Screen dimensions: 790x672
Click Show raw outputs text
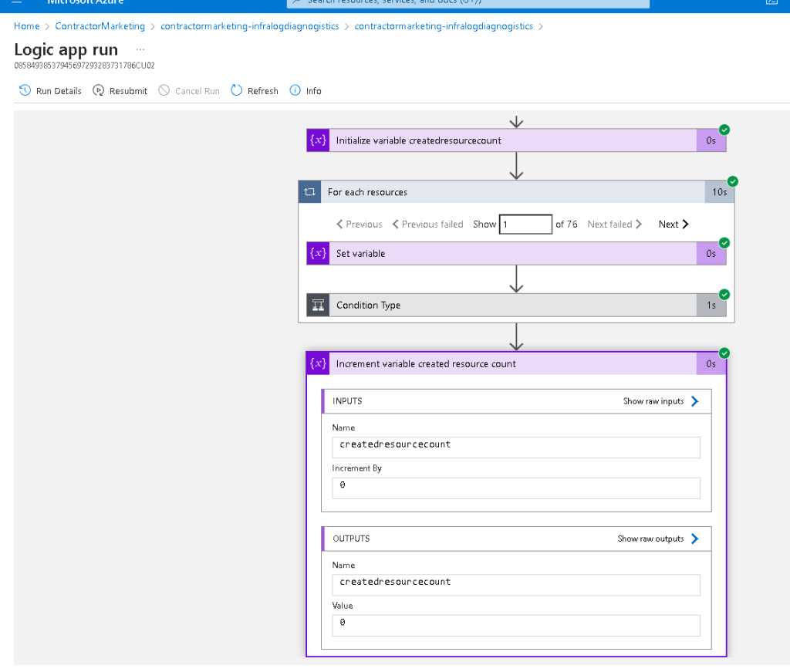[650, 539]
